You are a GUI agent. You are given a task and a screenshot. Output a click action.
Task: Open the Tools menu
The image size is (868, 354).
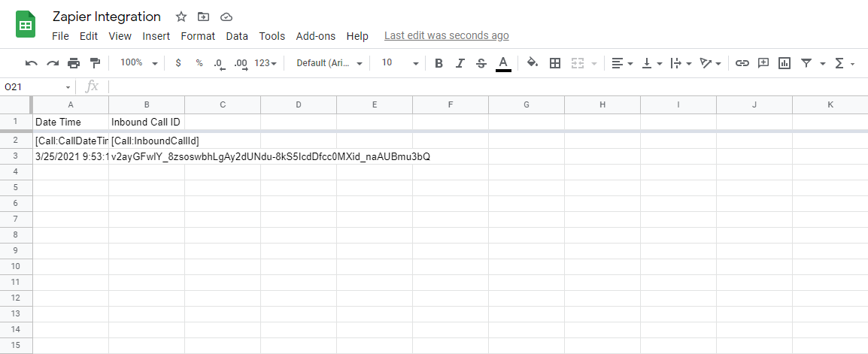click(x=272, y=36)
